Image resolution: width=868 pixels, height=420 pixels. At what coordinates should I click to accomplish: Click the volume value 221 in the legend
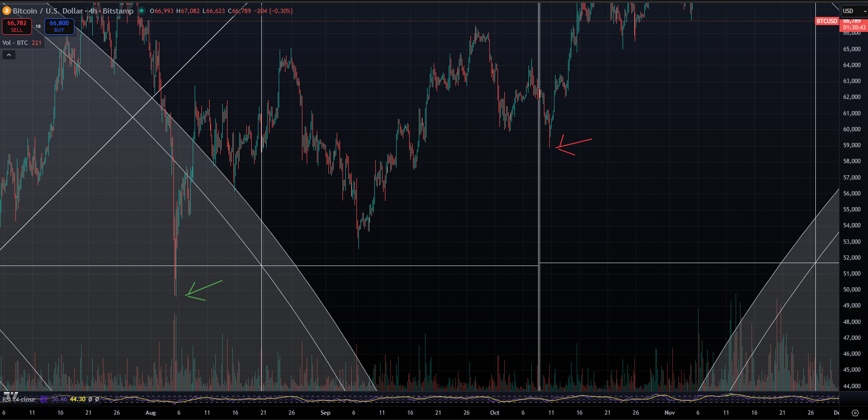tap(37, 43)
